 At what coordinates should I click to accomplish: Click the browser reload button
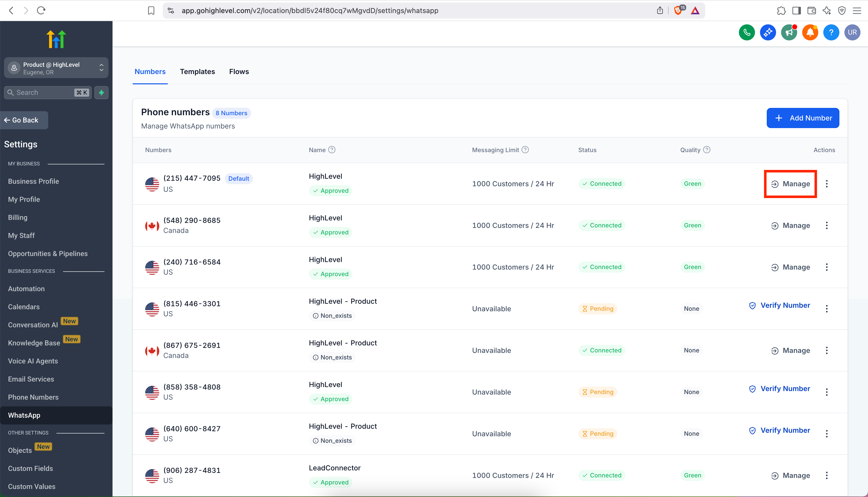click(41, 11)
